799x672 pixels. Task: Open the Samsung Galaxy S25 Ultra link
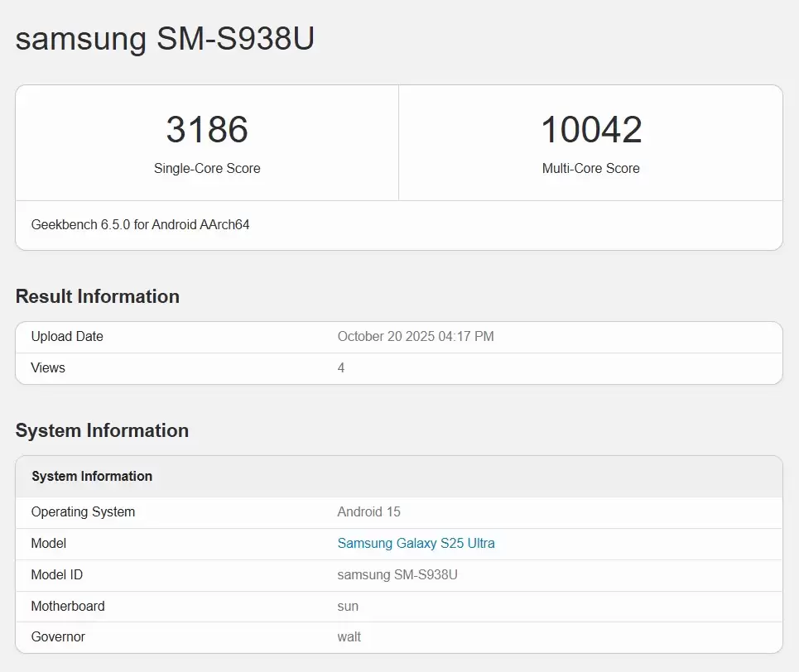(416, 543)
